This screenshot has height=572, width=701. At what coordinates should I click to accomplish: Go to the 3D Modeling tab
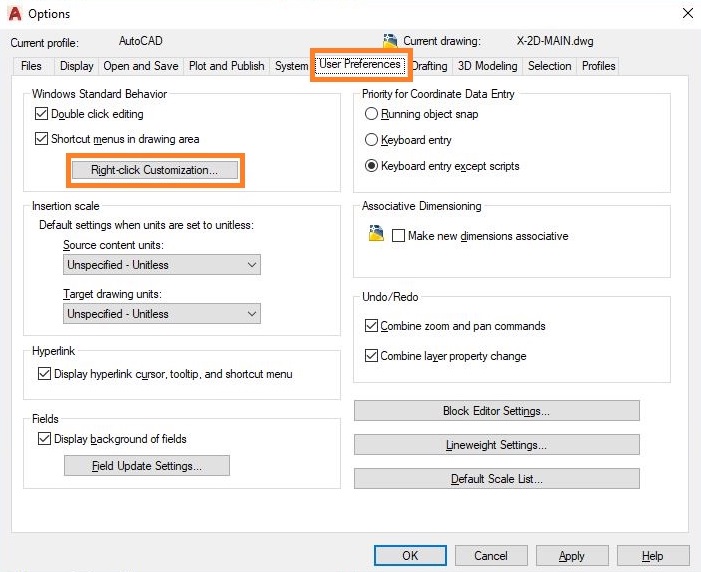pyautogui.click(x=488, y=66)
